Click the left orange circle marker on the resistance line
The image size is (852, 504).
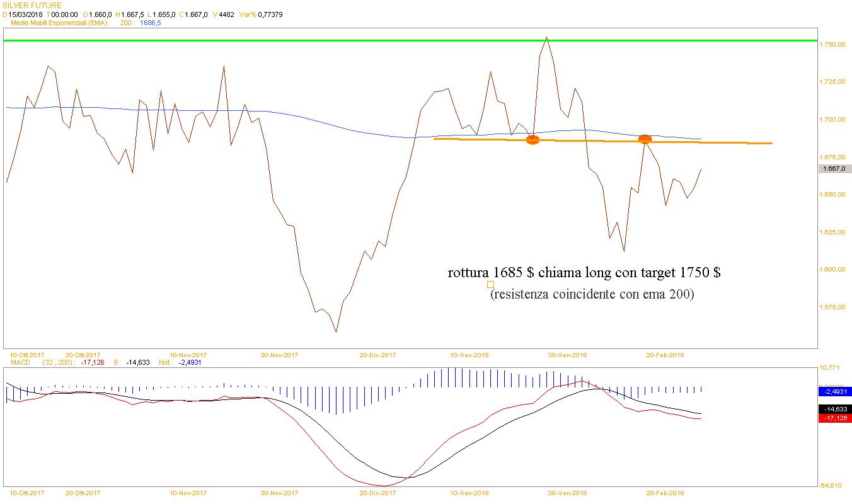[x=532, y=140]
